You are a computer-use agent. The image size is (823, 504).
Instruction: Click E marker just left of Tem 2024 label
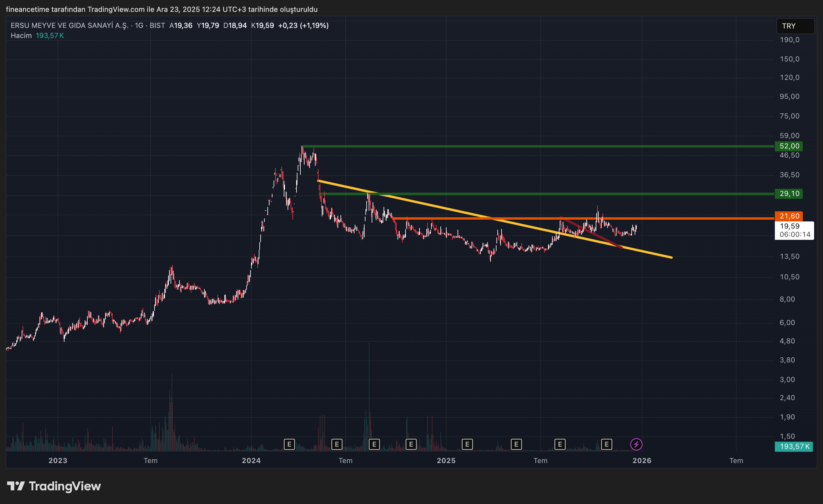[337, 444]
